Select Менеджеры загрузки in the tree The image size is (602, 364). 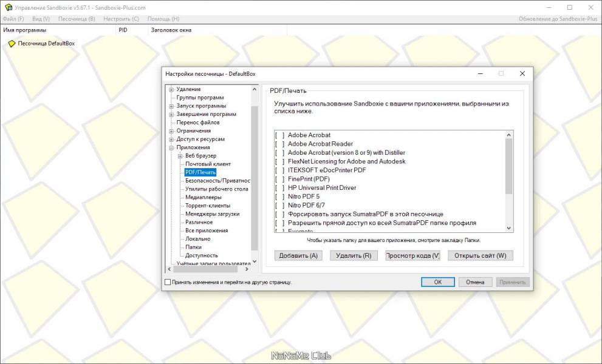213,214
